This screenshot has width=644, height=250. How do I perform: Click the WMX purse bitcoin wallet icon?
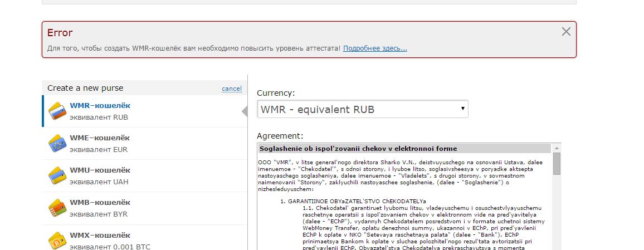pos(57,241)
